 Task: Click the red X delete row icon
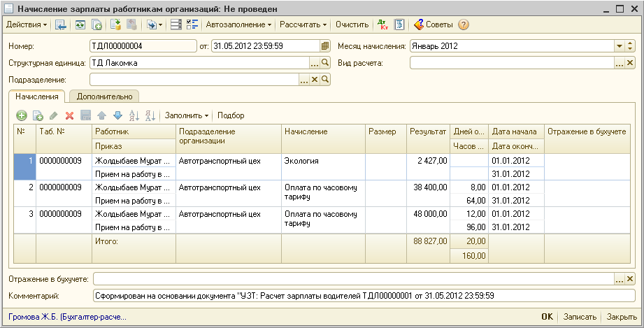(69, 115)
